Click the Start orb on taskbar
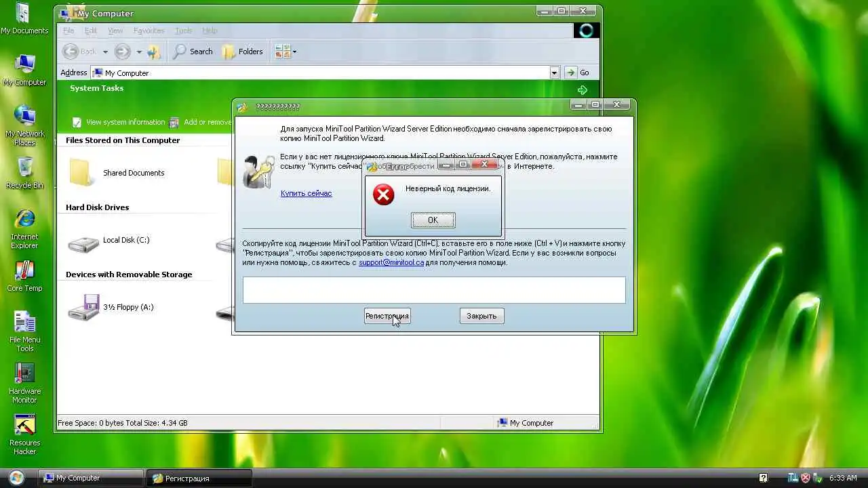This screenshot has width=868, height=488. [16, 478]
